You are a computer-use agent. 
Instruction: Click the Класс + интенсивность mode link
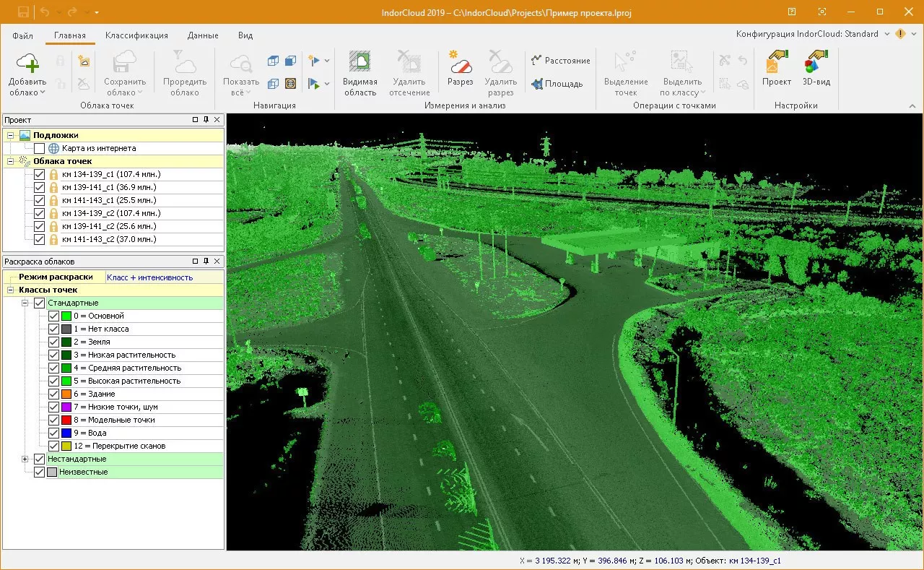[149, 277]
